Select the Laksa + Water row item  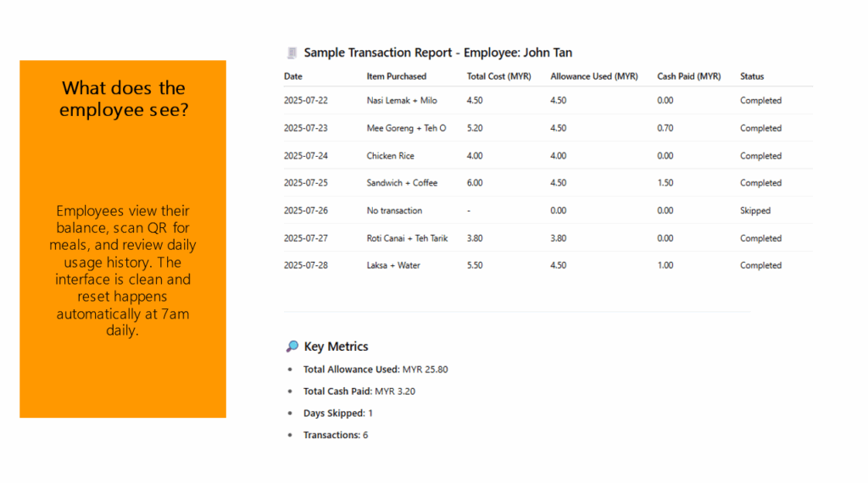coord(393,266)
